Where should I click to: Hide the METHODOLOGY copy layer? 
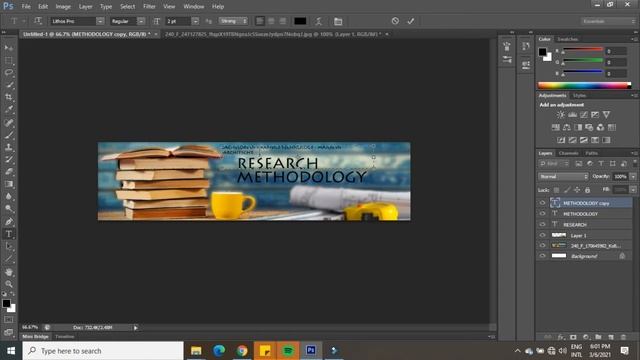click(542, 202)
